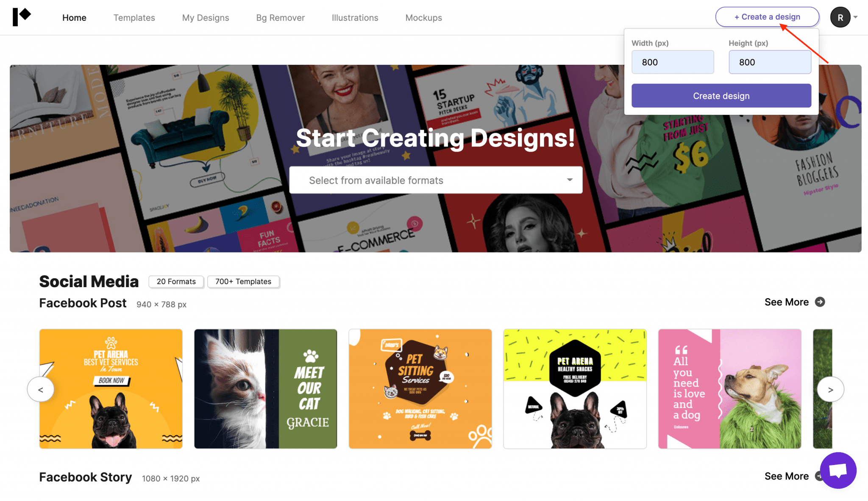This screenshot has width=868, height=501.
Task: Show previous Facebook Post templates arrow
Action: click(x=41, y=389)
